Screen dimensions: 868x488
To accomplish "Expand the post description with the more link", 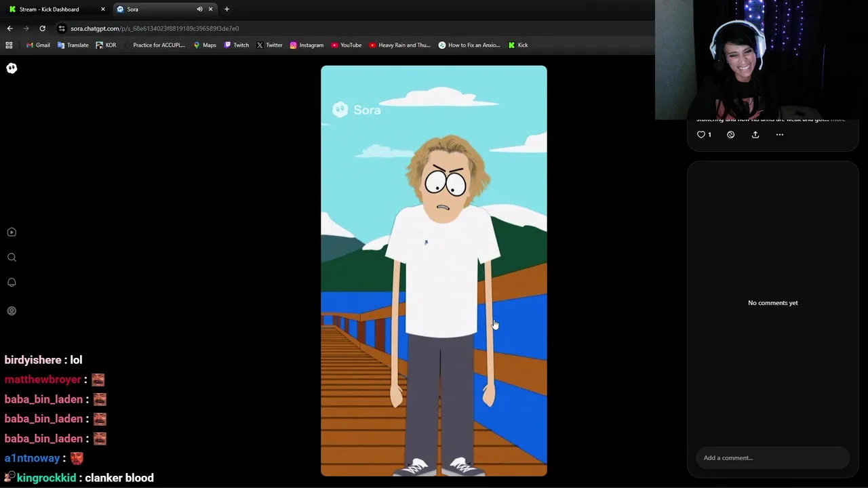I will (838, 120).
